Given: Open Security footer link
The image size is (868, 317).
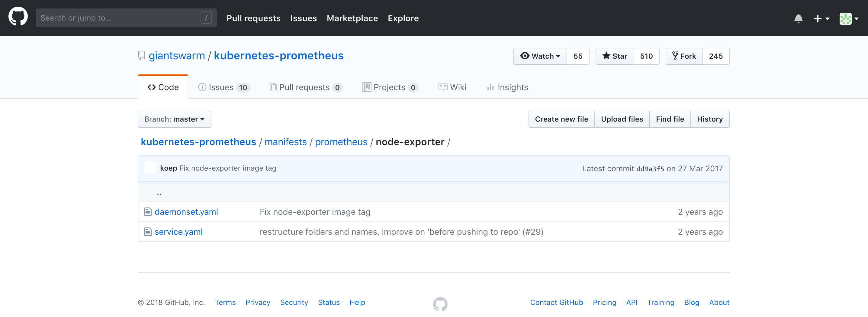Looking at the screenshot, I should coord(294,302).
